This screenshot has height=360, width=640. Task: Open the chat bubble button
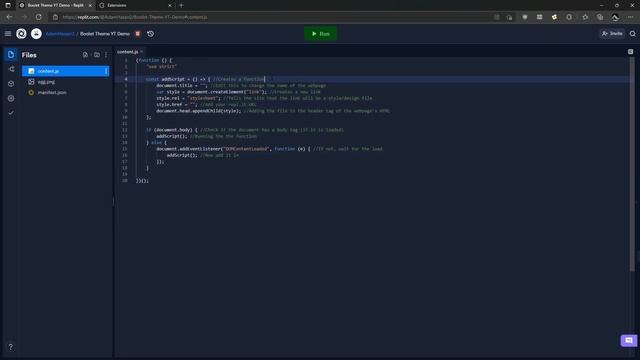(x=629, y=340)
